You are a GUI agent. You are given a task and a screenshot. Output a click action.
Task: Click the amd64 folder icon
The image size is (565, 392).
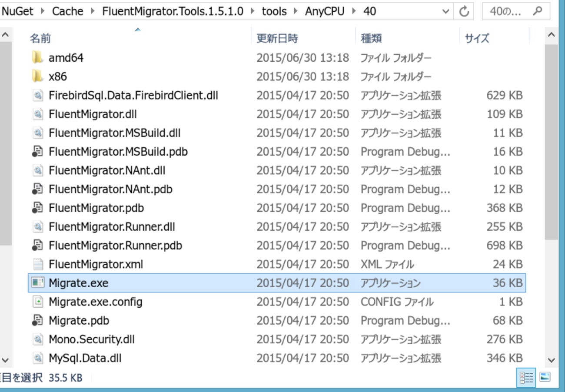pyautogui.click(x=38, y=57)
